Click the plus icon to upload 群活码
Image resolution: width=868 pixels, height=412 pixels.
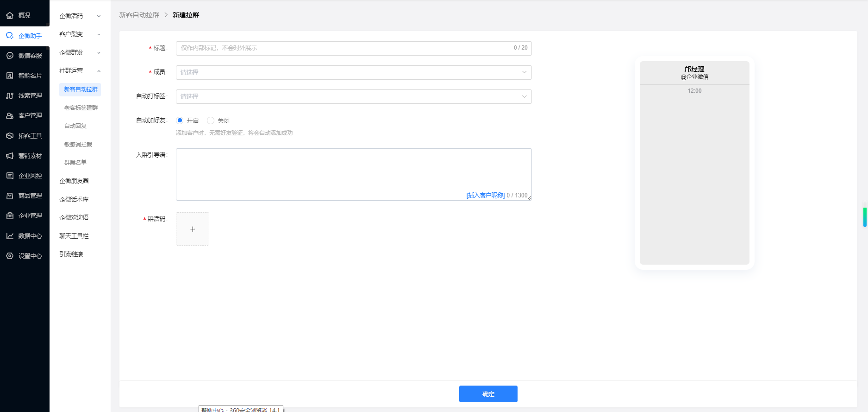[x=193, y=229]
